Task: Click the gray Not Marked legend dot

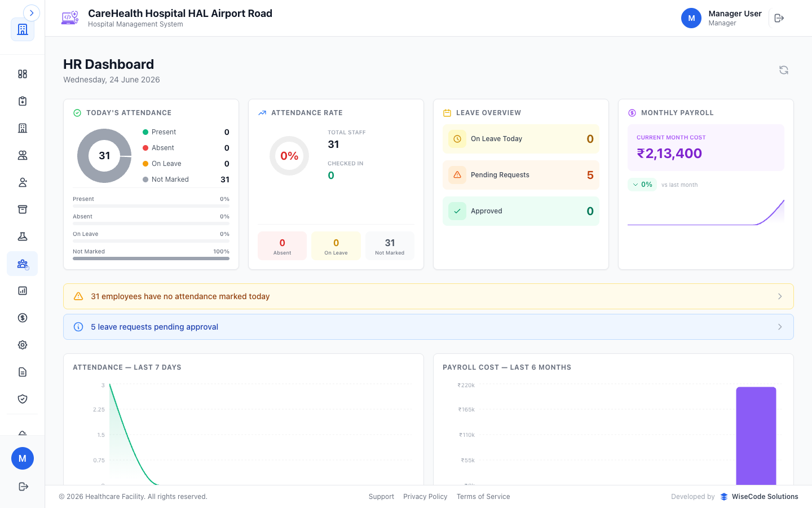Action: 145,179
